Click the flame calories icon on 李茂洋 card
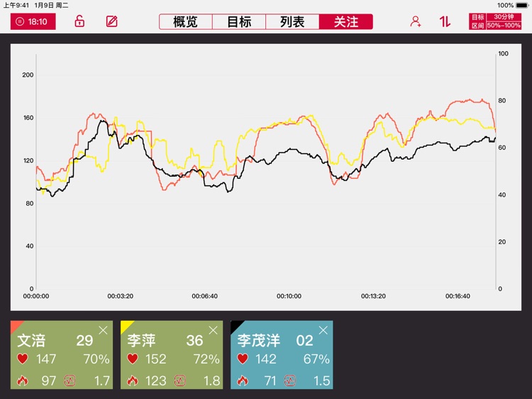This screenshot has width=532, height=399. tap(243, 381)
